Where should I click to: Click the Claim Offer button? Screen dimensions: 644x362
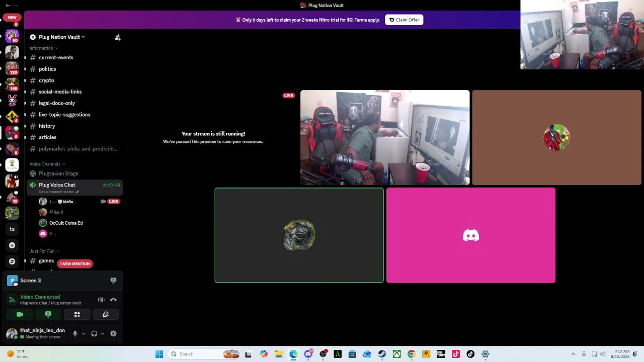pos(404,20)
